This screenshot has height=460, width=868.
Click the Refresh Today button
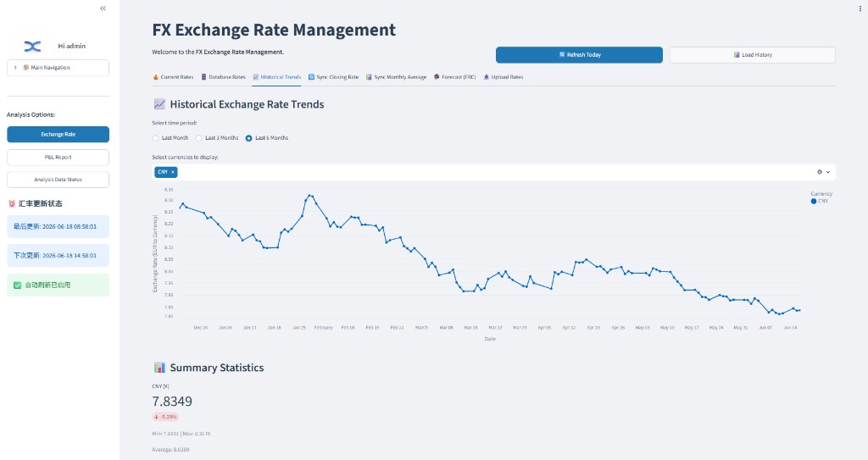pos(579,55)
